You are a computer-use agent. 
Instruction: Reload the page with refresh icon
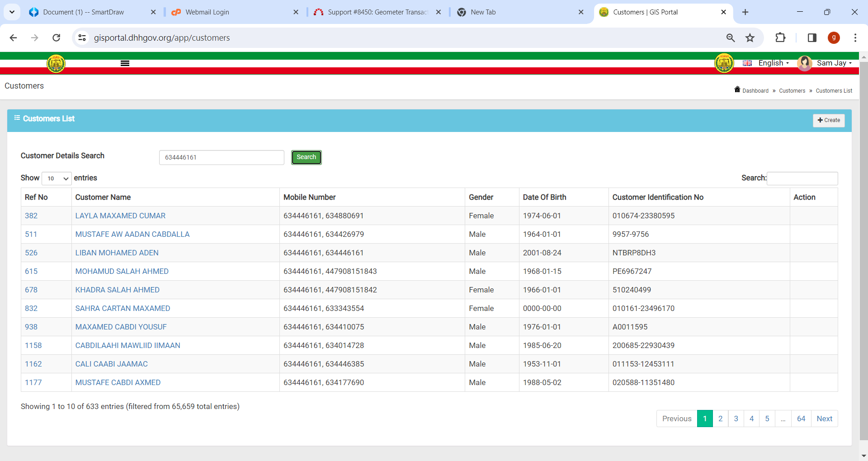tap(56, 38)
